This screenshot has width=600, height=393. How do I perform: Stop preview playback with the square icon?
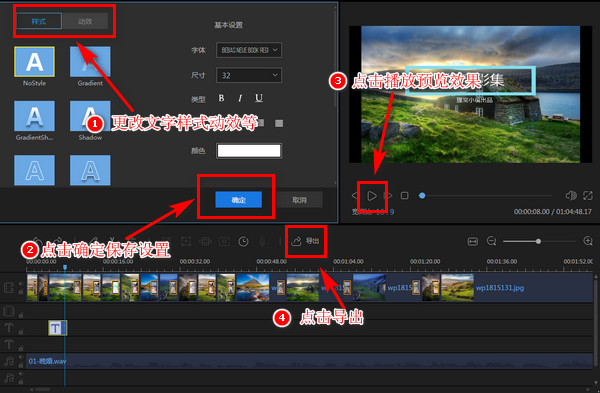404,196
